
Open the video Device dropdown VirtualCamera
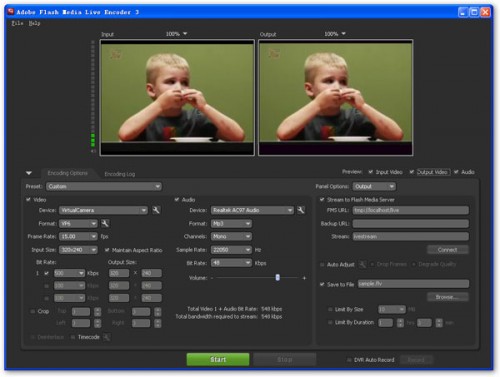pos(103,210)
